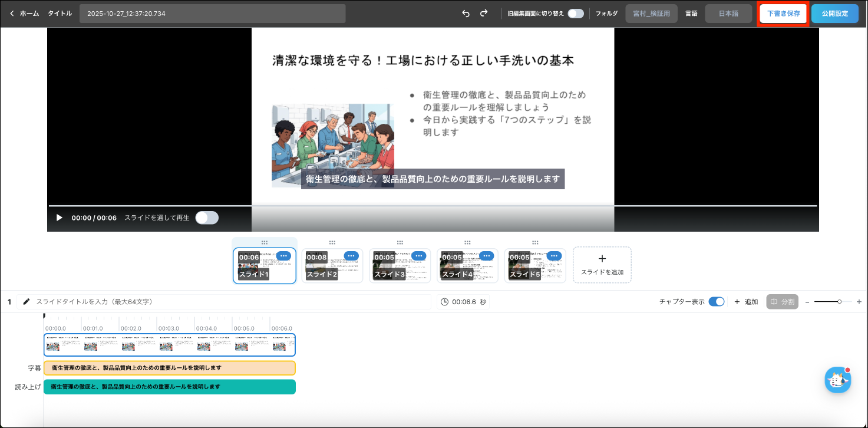Image resolution: width=868 pixels, height=428 pixels.
Task: Click the 00:05.0 mark on timeline ruler
Action: (244, 328)
